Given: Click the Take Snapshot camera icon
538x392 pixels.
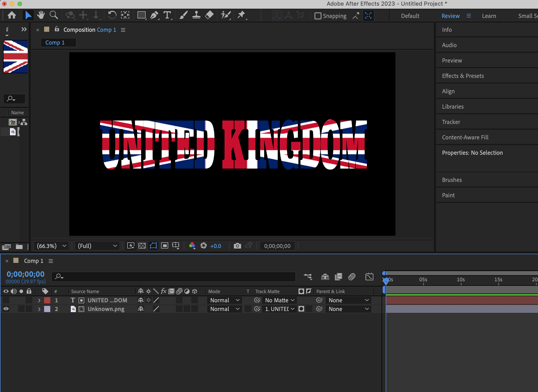Looking at the screenshot, I should (x=237, y=246).
